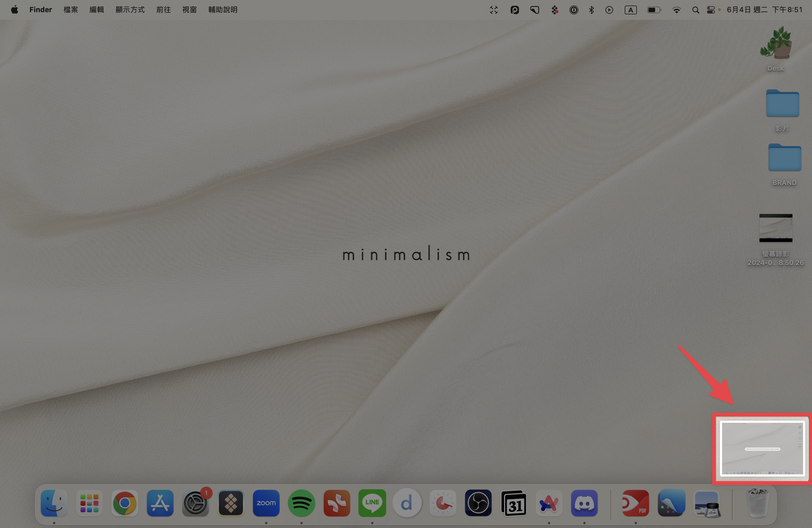Open the ink bottle Preview-style app in Dock
The width and height of the screenshot is (812, 528).
click(x=707, y=503)
